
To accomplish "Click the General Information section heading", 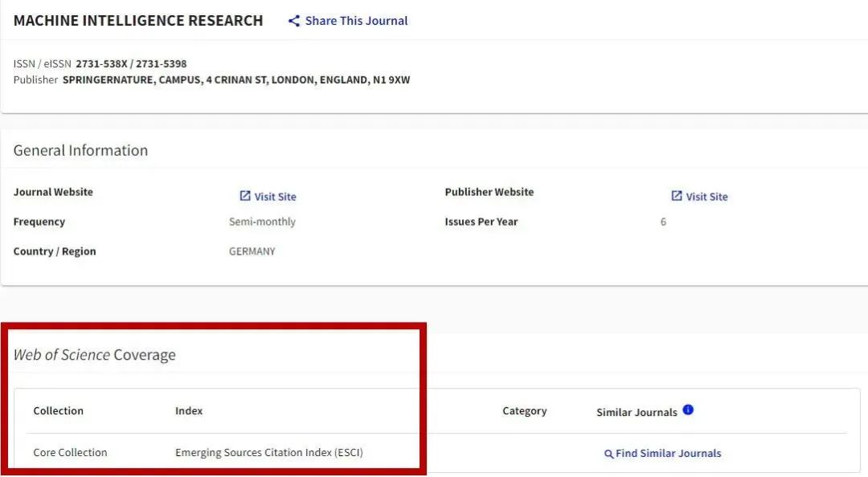I will click(80, 150).
